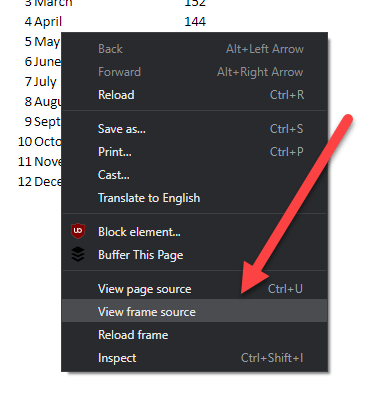Click the value 144 cell
The width and height of the screenshot is (387, 408).
195,22
